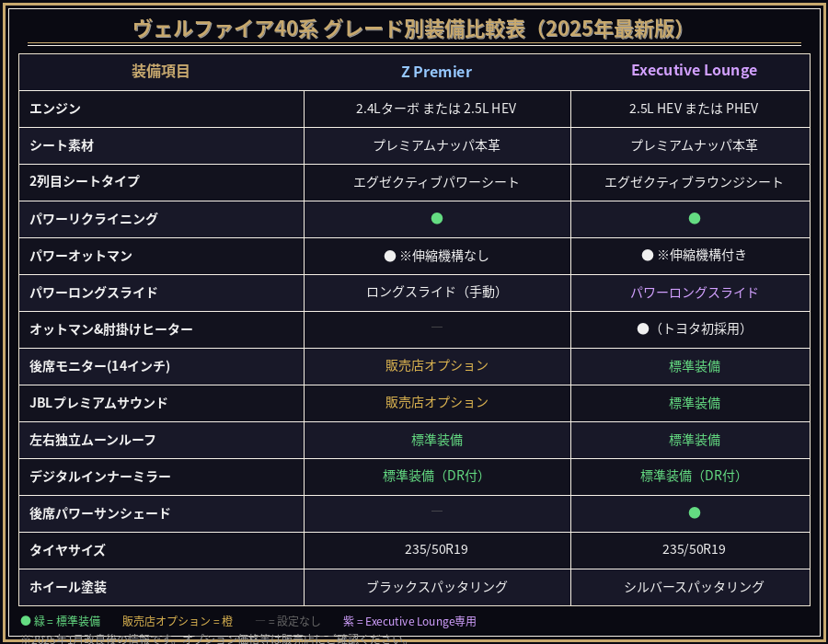Image resolution: width=828 pixels, height=644 pixels.
Task: Click 販売店オプション in the JBLプレミアムサウンド row
Action: tap(437, 403)
